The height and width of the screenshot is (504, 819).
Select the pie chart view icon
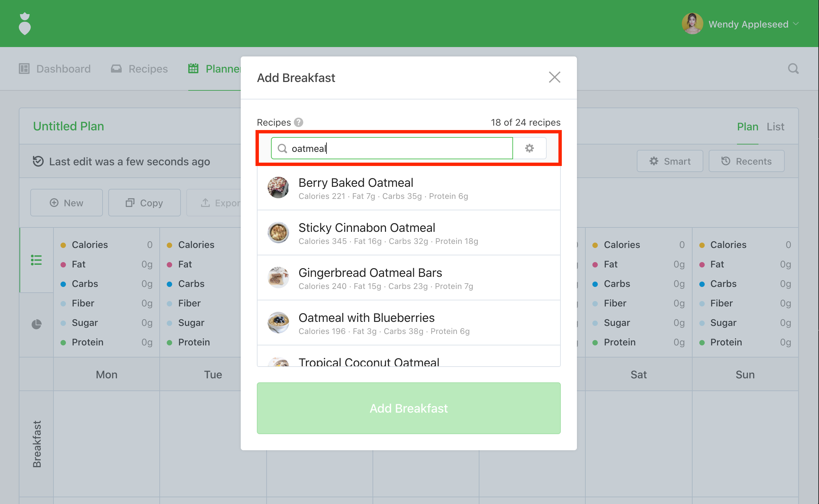(36, 324)
